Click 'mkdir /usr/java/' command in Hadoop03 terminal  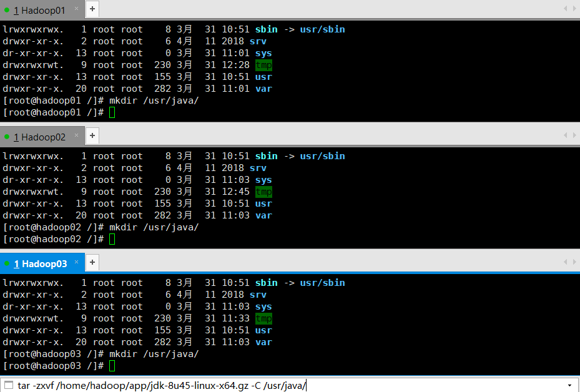click(x=154, y=355)
